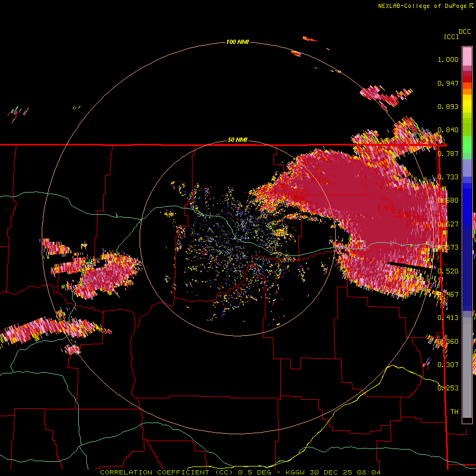The width and height of the screenshot is (476, 476).
Task: Click the 0.840 legend value
Action: coord(448,130)
